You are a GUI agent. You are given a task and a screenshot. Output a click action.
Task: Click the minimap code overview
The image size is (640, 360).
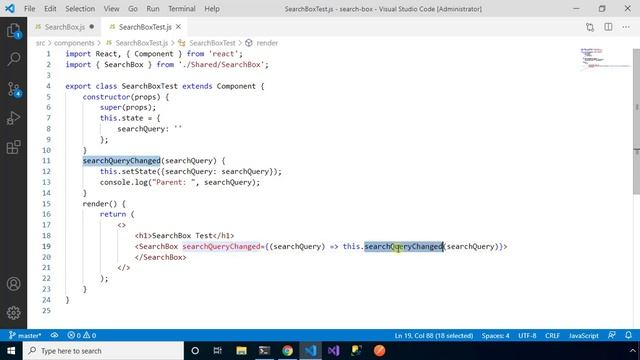coord(605,59)
